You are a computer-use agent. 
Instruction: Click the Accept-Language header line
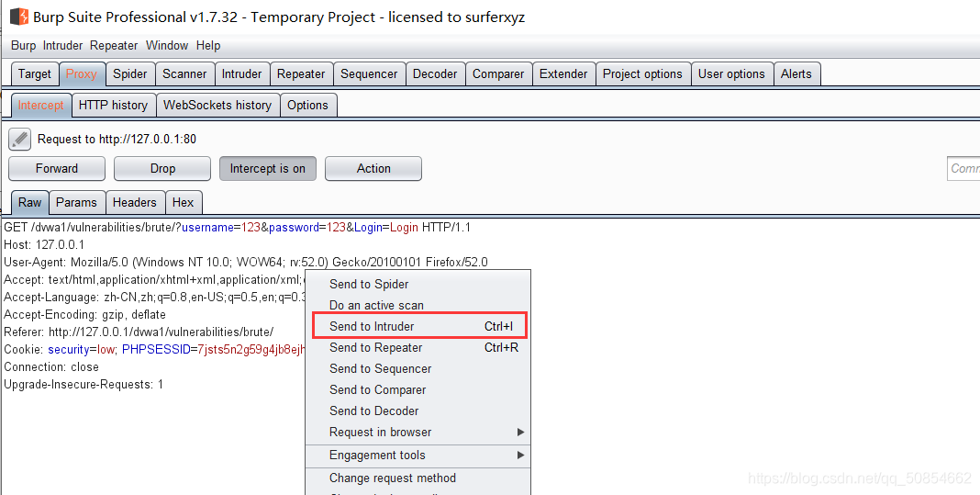(x=155, y=298)
